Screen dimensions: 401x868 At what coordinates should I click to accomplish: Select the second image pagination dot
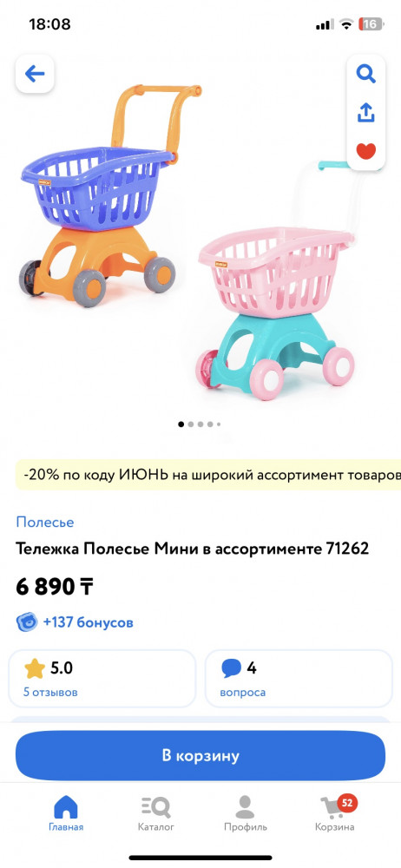point(191,424)
